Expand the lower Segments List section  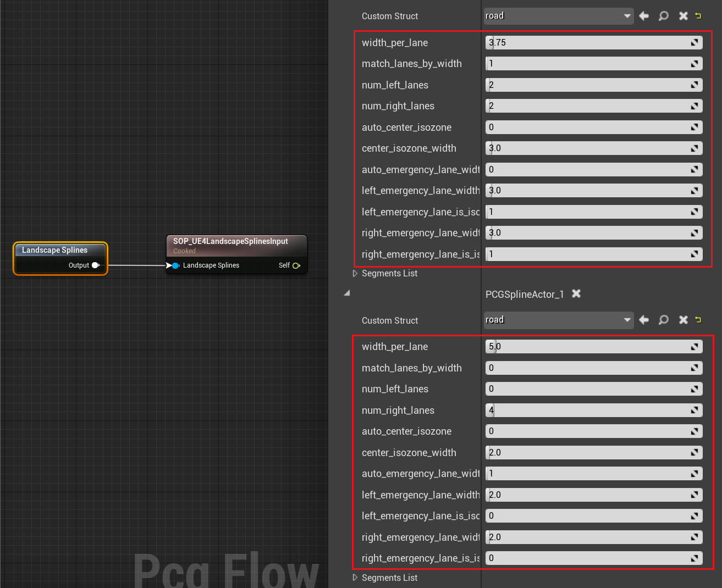(355, 578)
